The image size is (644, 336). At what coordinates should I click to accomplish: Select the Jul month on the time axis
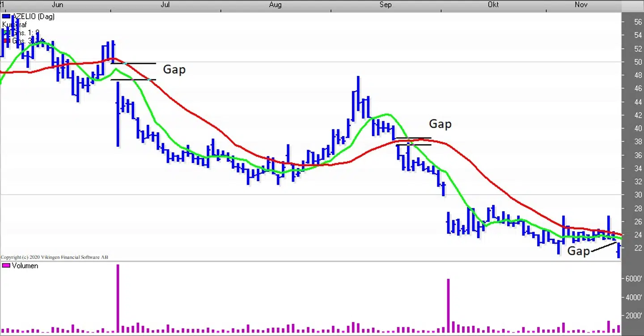tap(165, 5)
